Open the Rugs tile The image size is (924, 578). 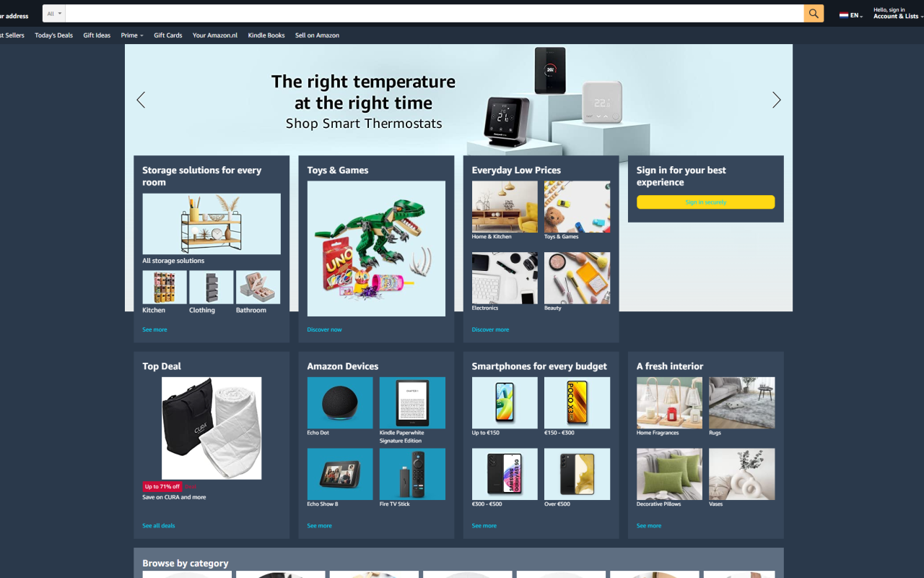point(741,403)
